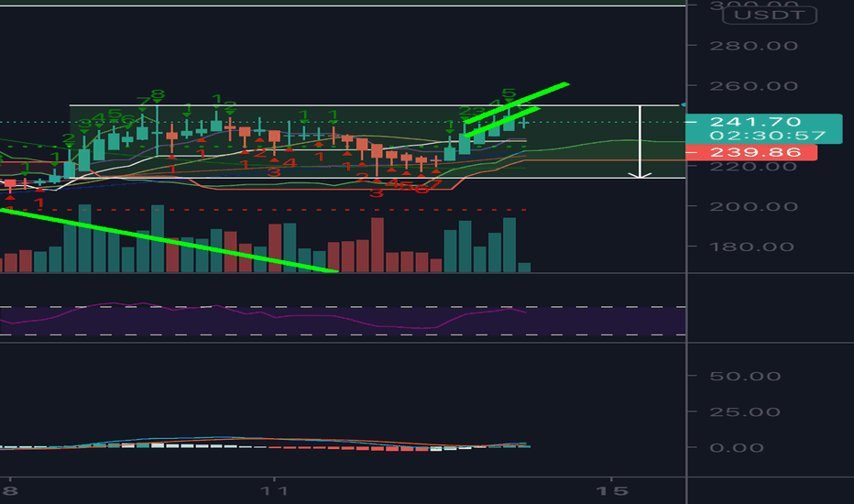Click the USDT currency label
The height and width of the screenshot is (504, 854).
pos(769,15)
